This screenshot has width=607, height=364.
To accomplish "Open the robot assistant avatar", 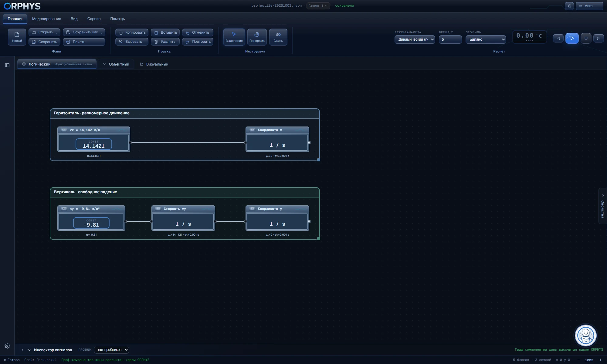I will pyautogui.click(x=585, y=335).
